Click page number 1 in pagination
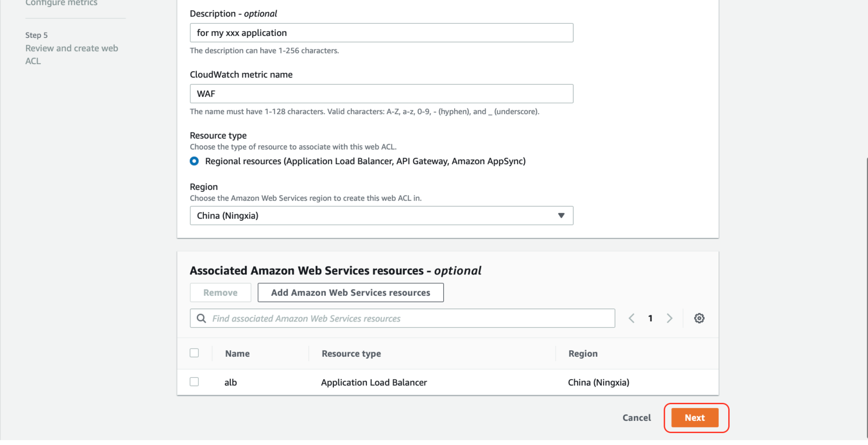This screenshot has width=868, height=445. [x=651, y=318]
